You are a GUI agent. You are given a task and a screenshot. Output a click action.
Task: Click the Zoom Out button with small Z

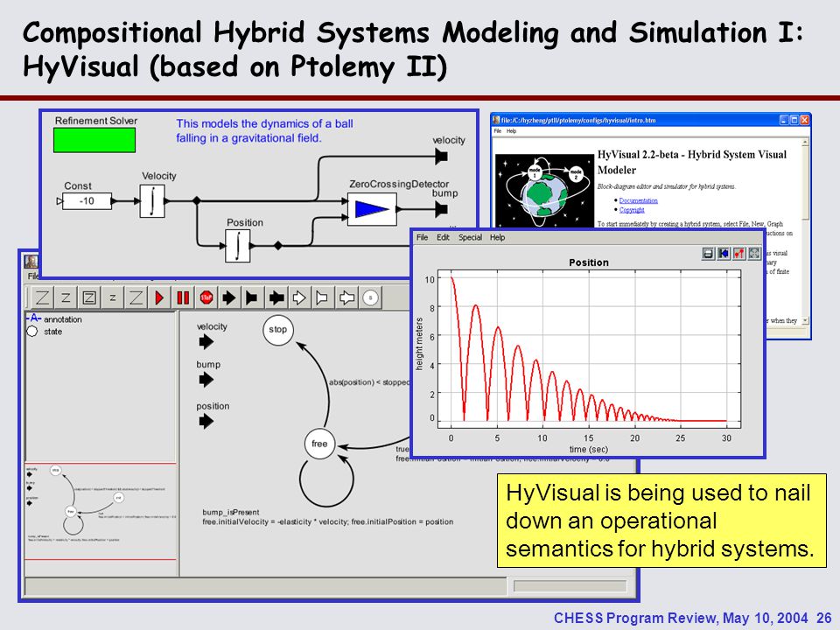113,297
